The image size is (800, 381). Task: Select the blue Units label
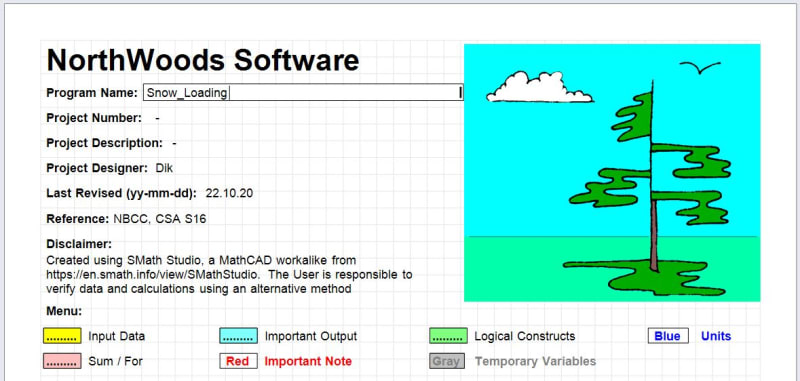click(716, 336)
